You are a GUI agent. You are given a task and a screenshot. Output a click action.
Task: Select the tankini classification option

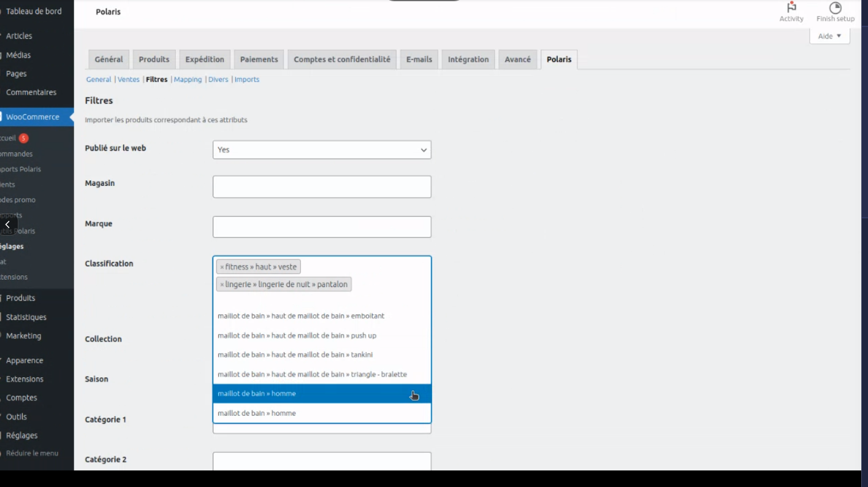(295, 355)
